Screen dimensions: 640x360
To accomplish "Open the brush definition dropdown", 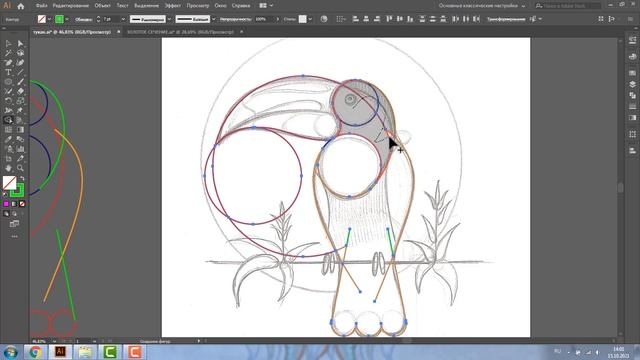I will [213, 19].
